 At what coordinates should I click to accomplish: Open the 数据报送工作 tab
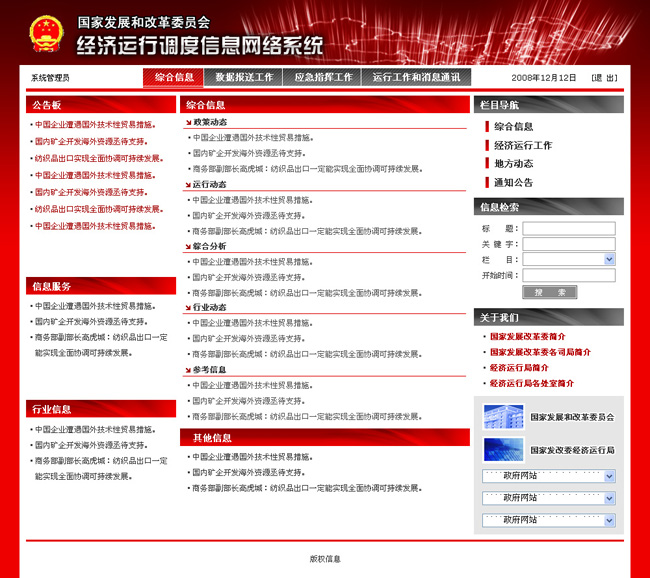pos(243,78)
